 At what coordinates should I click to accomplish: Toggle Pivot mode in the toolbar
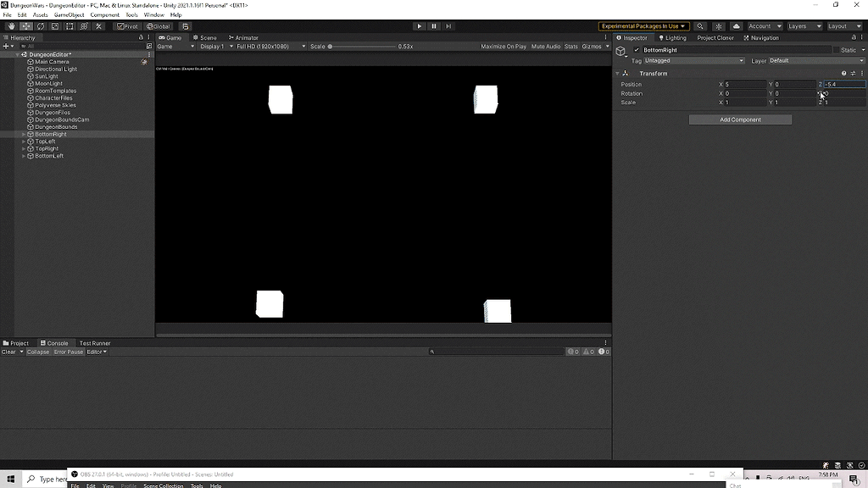coord(126,26)
